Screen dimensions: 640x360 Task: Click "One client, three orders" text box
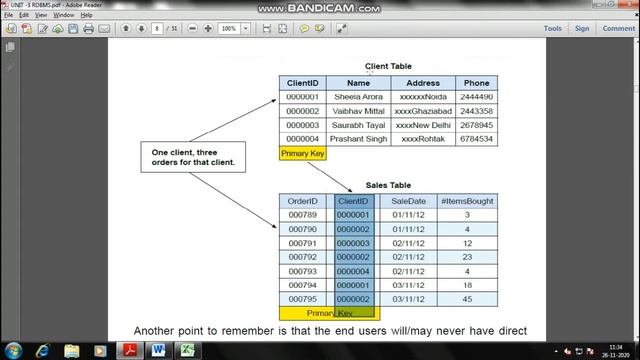click(193, 157)
